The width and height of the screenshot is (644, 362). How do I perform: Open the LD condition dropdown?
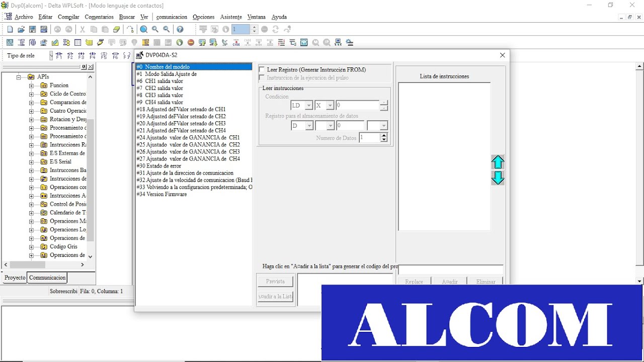click(309, 106)
